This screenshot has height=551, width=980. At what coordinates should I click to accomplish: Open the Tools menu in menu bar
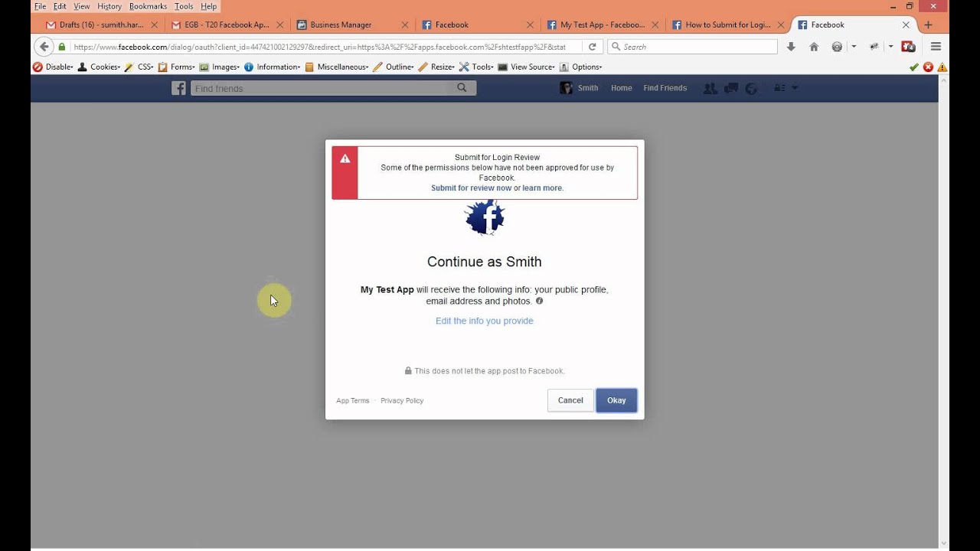point(184,6)
